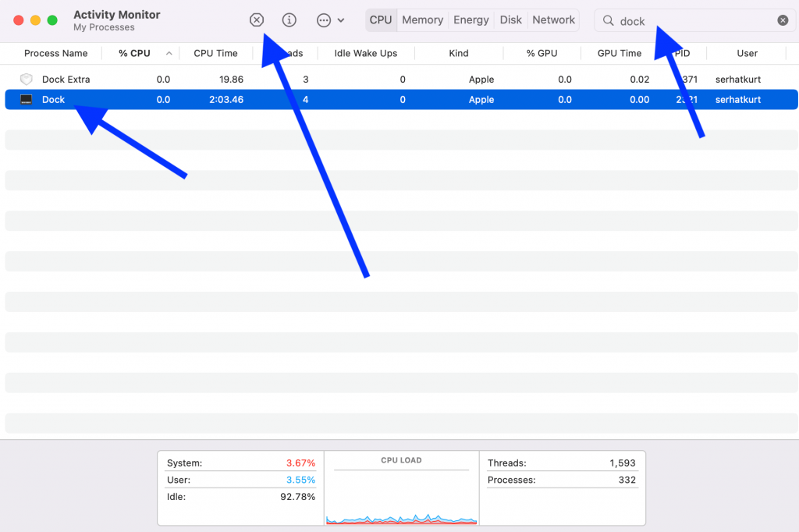The height and width of the screenshot is (532, 799).
Task: Click the System percentage "3.67%"
Action: 300,463
